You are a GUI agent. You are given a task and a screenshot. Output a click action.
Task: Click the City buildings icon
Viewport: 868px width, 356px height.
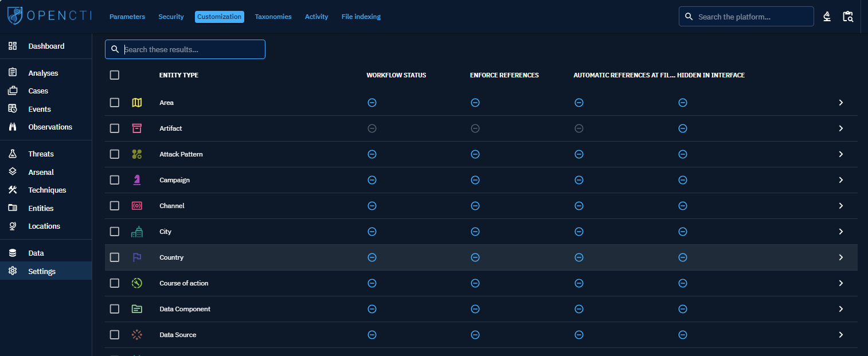tap(136, 232)
